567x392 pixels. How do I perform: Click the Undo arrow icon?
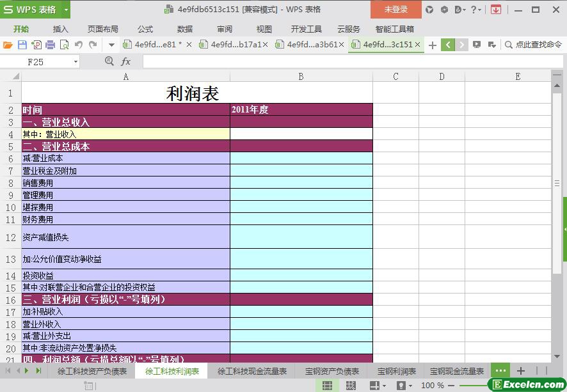click(79, 45)
